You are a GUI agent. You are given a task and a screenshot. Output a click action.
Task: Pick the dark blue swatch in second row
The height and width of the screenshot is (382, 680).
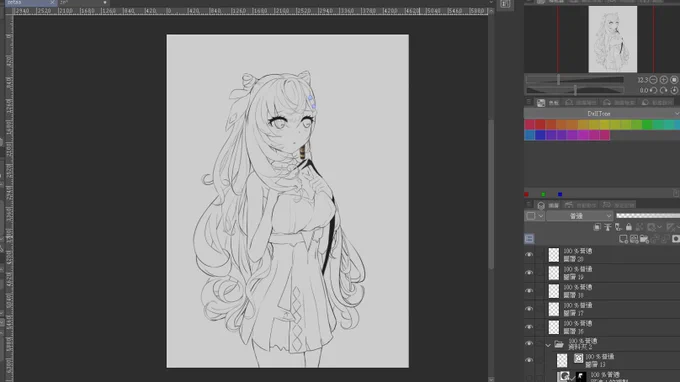point(540,135)
